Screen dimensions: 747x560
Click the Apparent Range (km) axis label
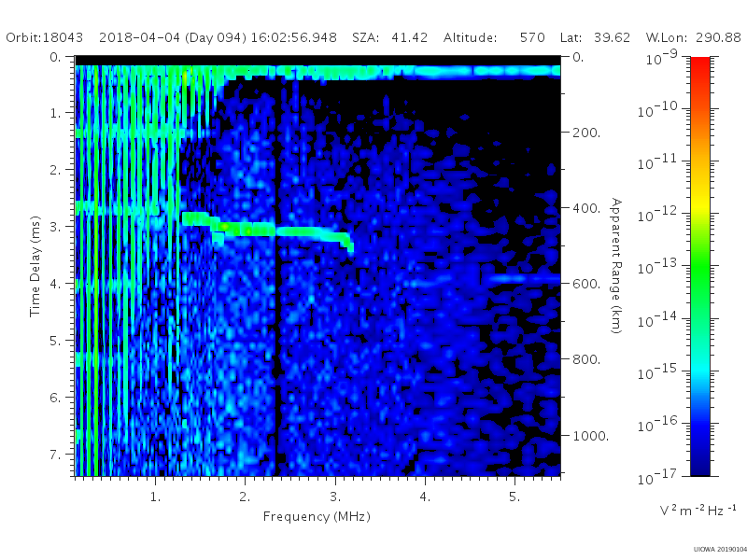click(x=616, y=266)
